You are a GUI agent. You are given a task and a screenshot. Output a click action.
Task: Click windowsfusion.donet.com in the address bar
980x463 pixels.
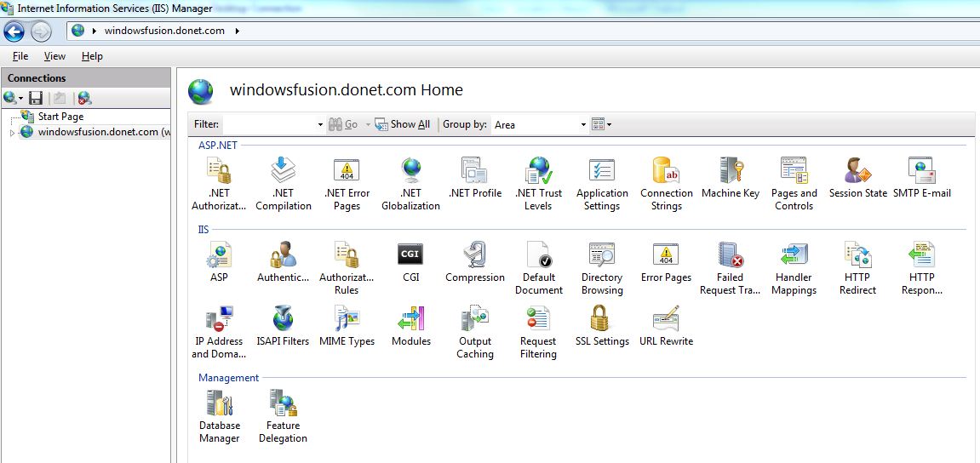164,31
